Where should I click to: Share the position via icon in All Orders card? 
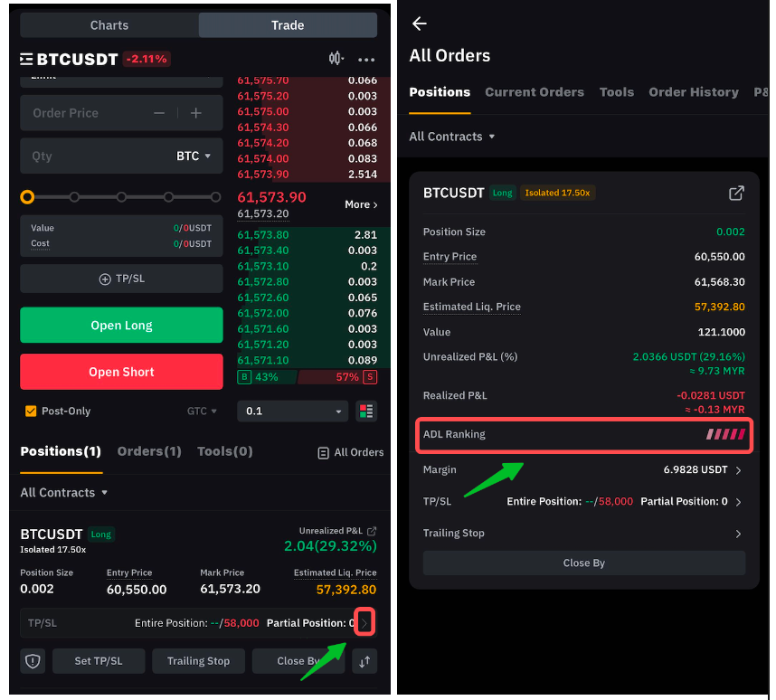736,193
